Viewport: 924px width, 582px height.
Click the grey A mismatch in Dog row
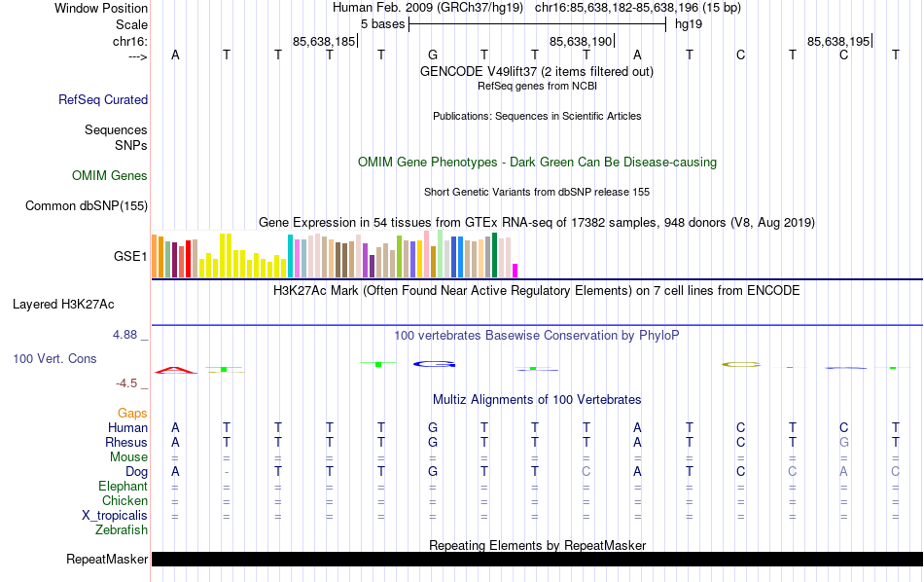(844, 472)
